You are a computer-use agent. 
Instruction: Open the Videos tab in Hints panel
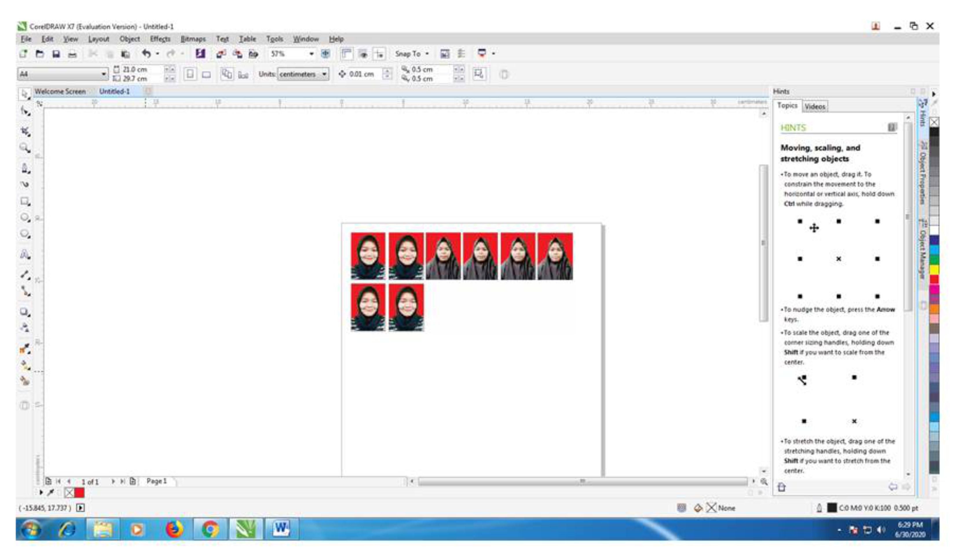pos(816,106)
